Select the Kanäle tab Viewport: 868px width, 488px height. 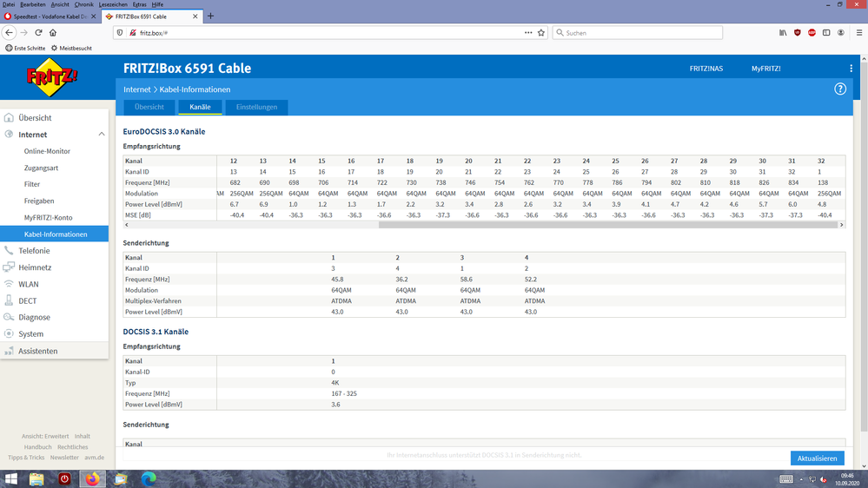pyautogui.click(x=200, y=107)
